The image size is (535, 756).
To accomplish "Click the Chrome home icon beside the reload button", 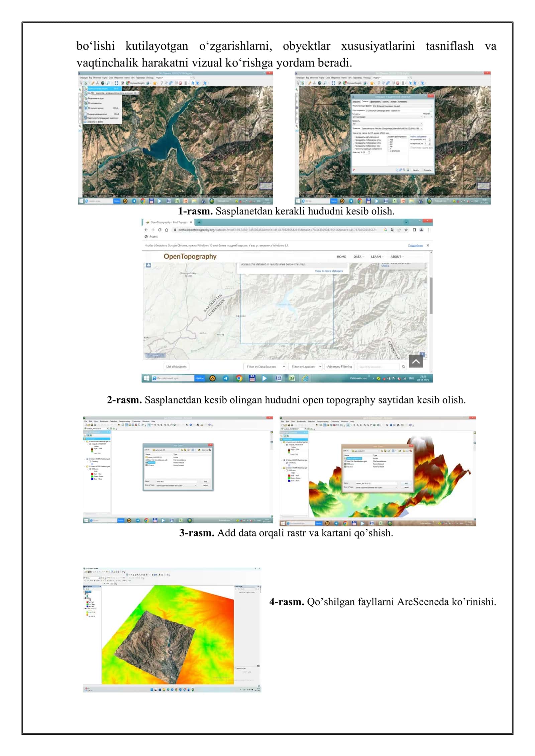I will [x=167, y=230].
